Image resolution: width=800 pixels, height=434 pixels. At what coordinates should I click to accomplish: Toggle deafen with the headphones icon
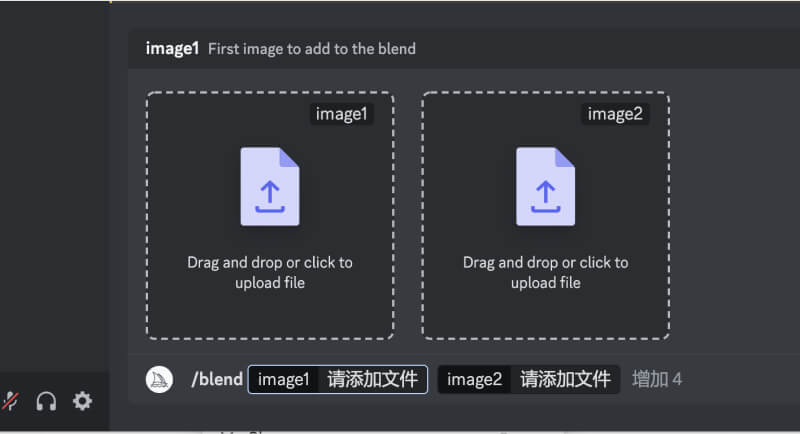(46, 401)
